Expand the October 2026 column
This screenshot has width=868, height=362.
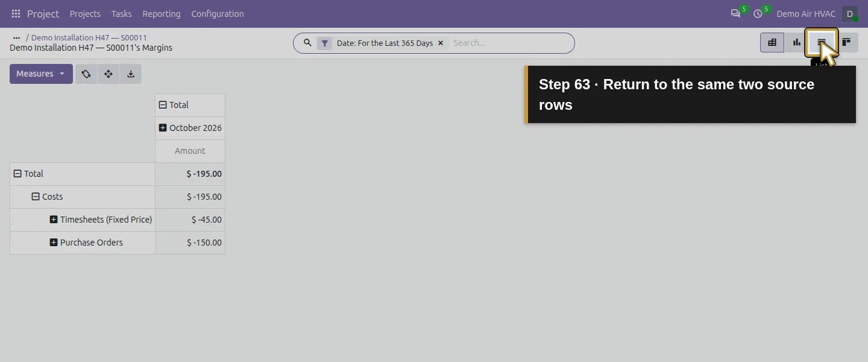190,128
